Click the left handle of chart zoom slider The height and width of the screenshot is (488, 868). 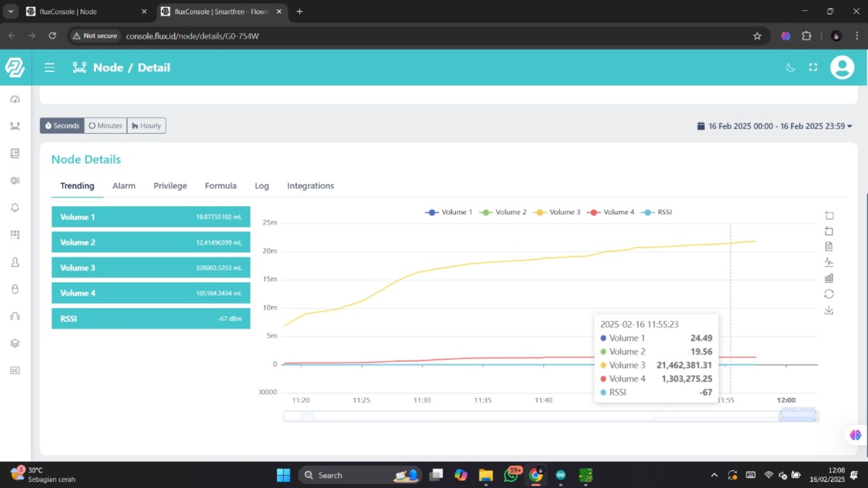(x=781, y=416)
